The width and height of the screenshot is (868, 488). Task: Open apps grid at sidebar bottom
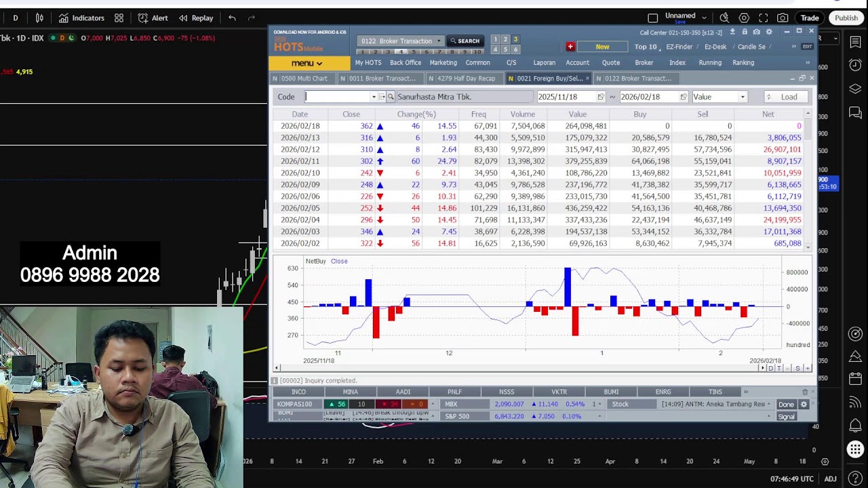point(855,449)
